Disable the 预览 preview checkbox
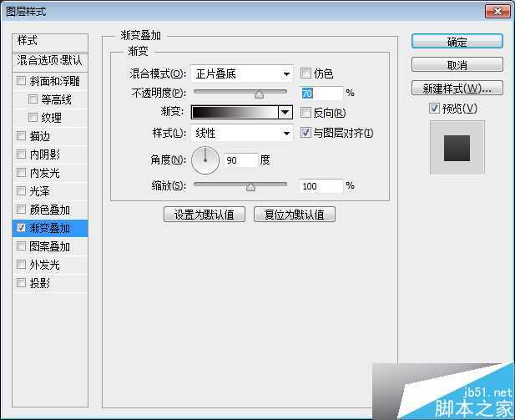This screenshot has width=515, height=420. pos(434,109)
